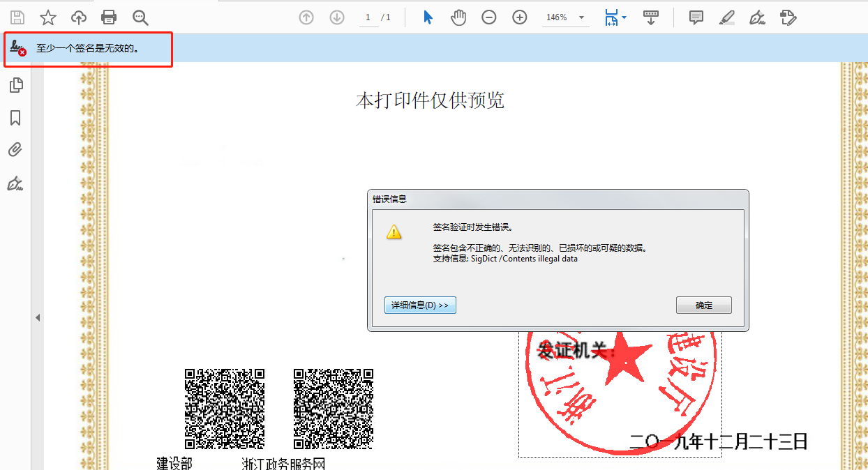The image size is (868, 470).
Task: Select the Hand tool
Action: (x=458, y=17)
